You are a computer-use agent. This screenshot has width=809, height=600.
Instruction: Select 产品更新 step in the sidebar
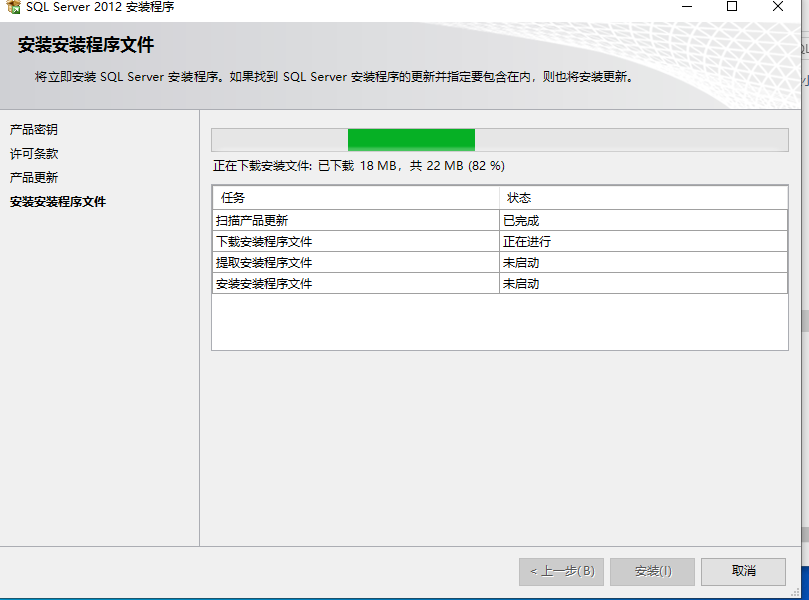coord(34,177)
